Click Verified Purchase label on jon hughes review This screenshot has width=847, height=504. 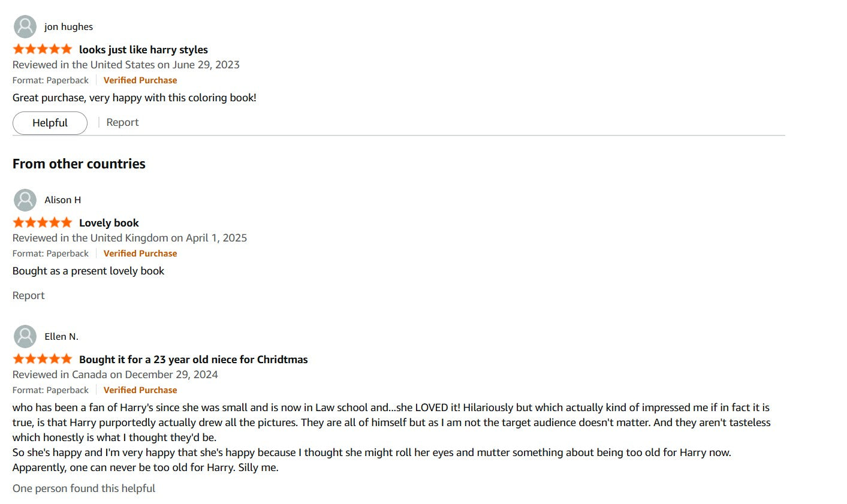(x=140, y=80)
